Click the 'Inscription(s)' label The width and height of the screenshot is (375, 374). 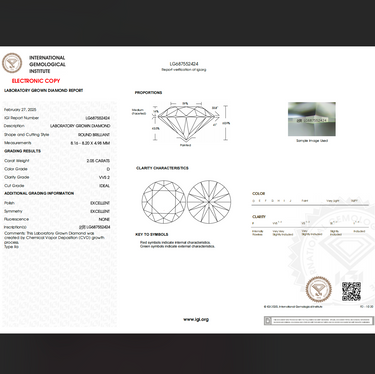15,227
